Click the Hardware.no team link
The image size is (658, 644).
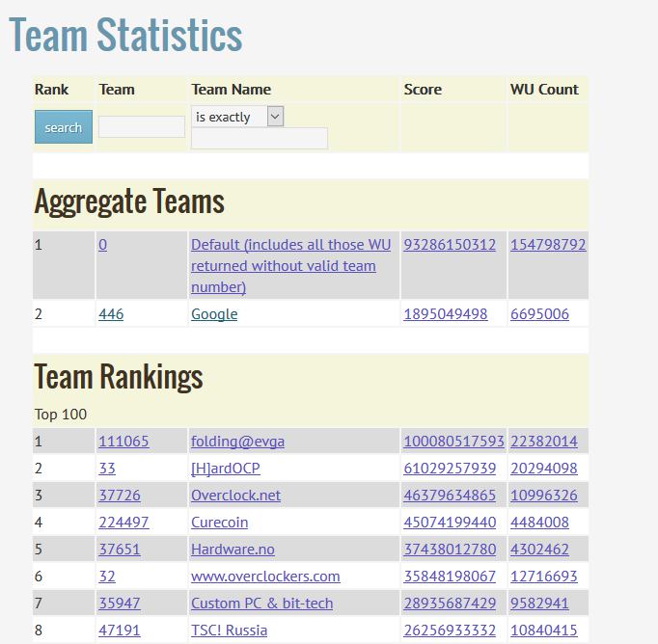pyautogui.click(x=233, y=550)
